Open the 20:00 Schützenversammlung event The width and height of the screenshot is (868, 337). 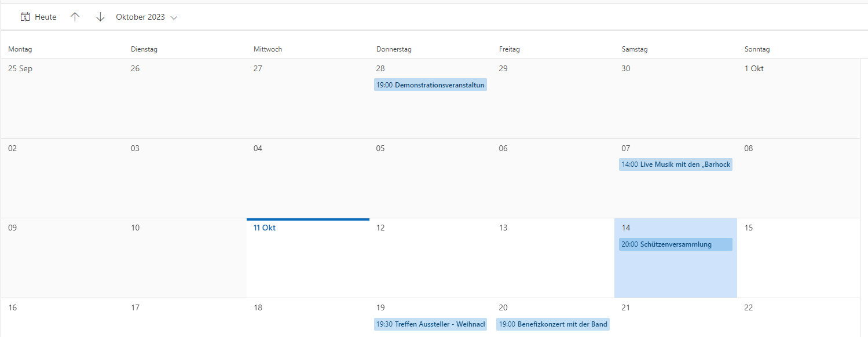coord(676,244)
